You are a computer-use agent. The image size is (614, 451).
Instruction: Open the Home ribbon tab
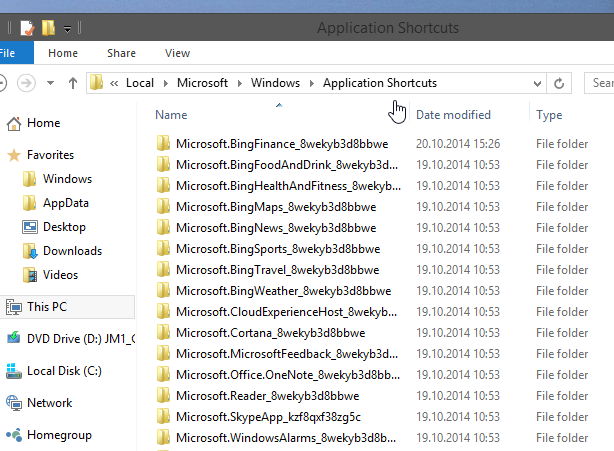tap(63, 53)
